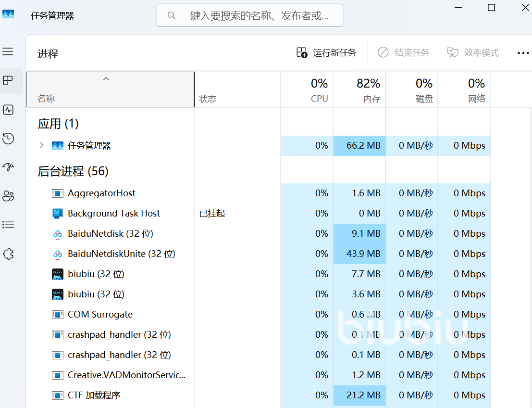Click 运行新任务 button

pyautogui.click(x=327, y=53)
